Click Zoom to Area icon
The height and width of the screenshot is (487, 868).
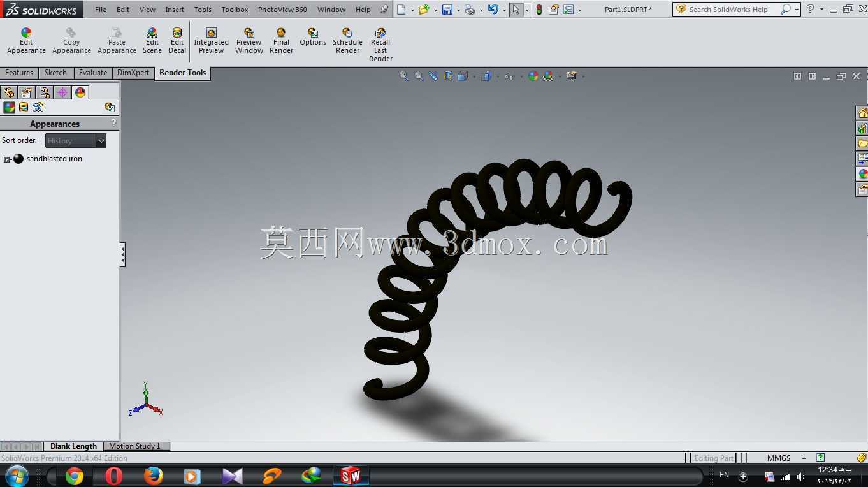click(x=419, y=76)
